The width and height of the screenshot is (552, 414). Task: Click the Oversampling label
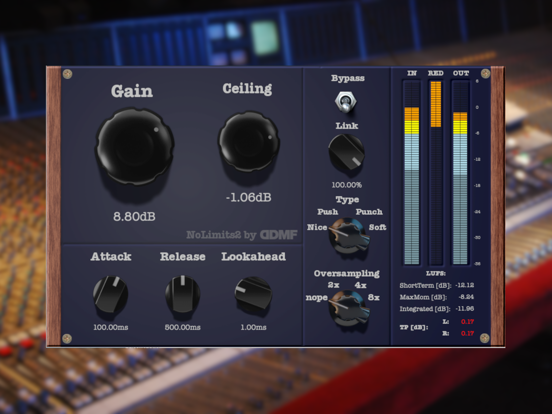tap(347, 274)
